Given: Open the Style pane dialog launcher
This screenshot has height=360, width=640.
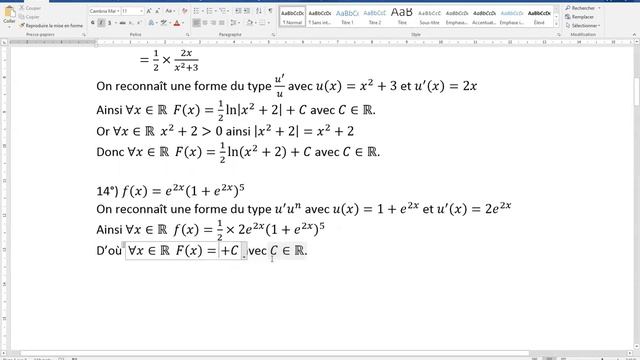Looking at the screenshot, I should (558, 35).
